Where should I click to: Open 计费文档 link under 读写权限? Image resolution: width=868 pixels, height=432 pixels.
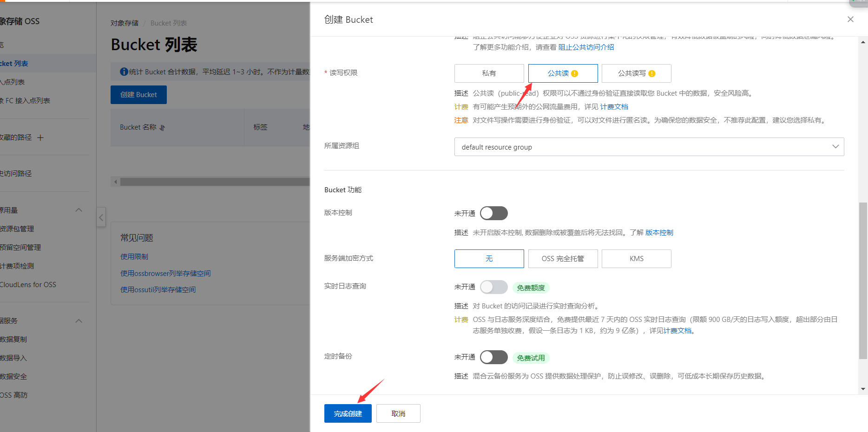coord(614,107)
